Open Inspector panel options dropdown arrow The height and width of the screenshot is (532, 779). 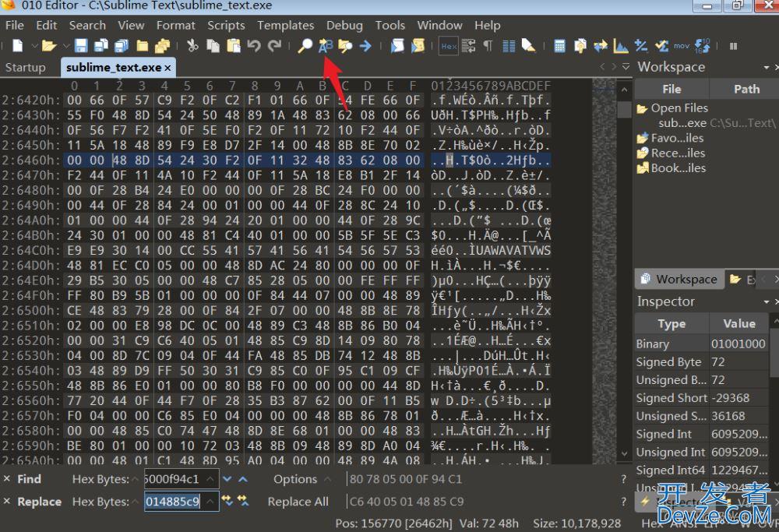(767, 301)
